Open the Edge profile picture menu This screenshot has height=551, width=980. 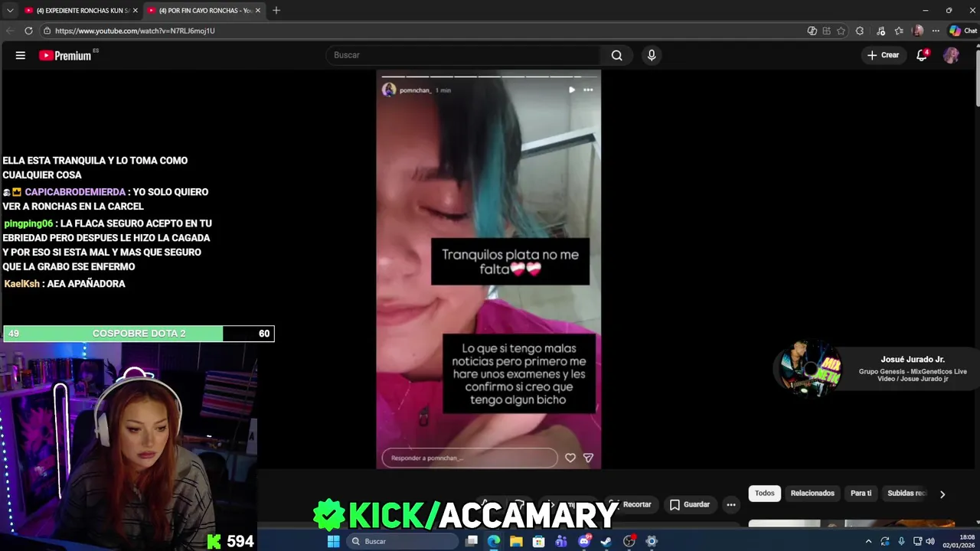coord(918,31)
